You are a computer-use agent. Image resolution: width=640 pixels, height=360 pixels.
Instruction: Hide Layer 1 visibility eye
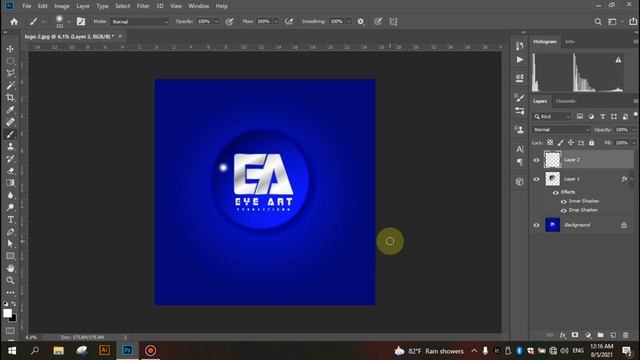[536, 179]
